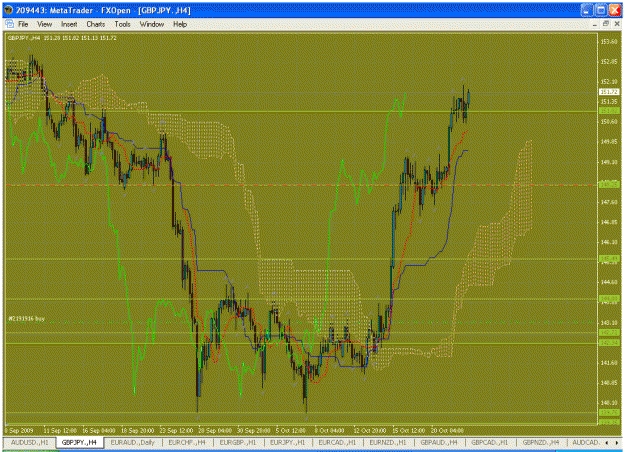Open the EURGBP.,H1 chart tab
Screen dimensions: 625x452
[238, 442]
